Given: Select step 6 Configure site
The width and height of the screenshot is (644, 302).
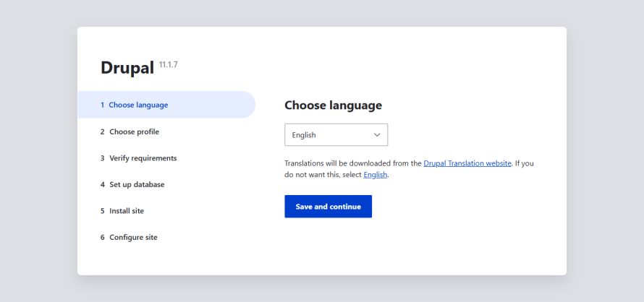Looking at the screenshot, I should [129, 238].
